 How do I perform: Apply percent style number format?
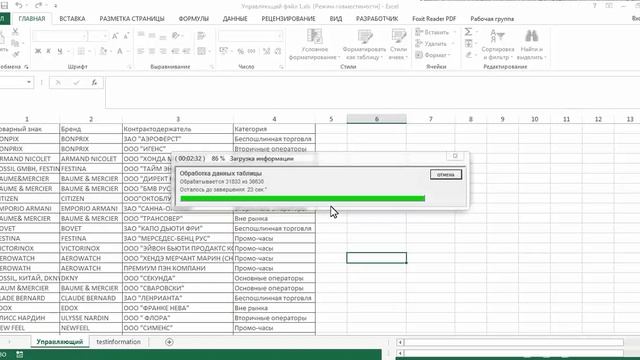pyautogui.click(x=240, y=51)
